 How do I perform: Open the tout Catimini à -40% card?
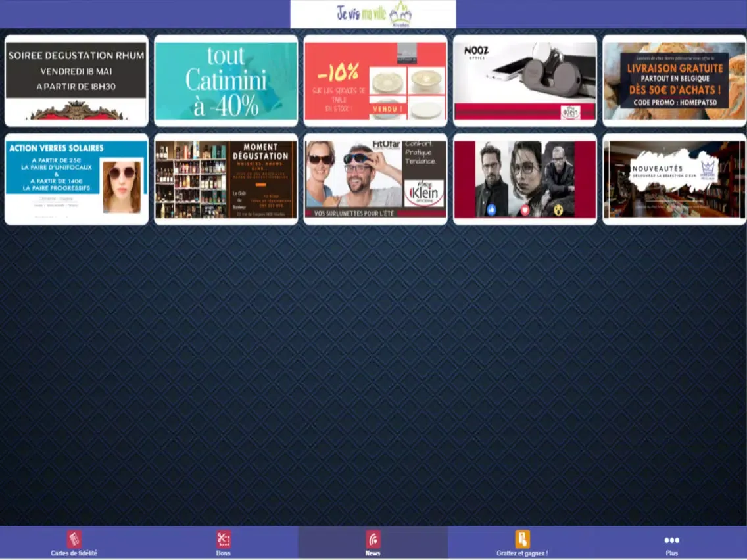click(226, 80)
